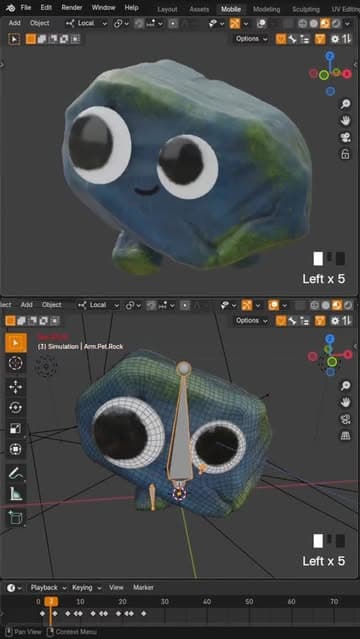This screenshot has width=360, height=639.
Task: Open the Object menu in the top viewport
Action: pos(40,23)
